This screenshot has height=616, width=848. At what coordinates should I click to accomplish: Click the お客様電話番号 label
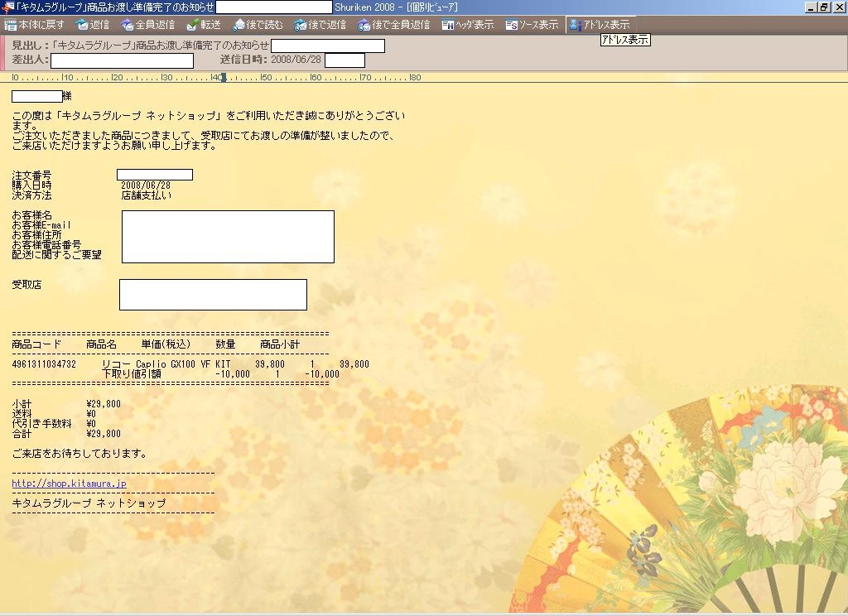point(46,244)
